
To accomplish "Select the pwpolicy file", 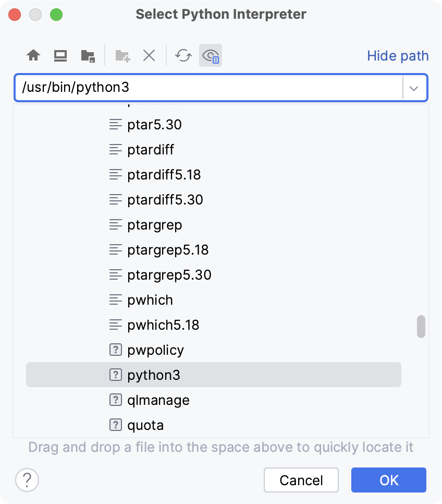I will 154,350.
